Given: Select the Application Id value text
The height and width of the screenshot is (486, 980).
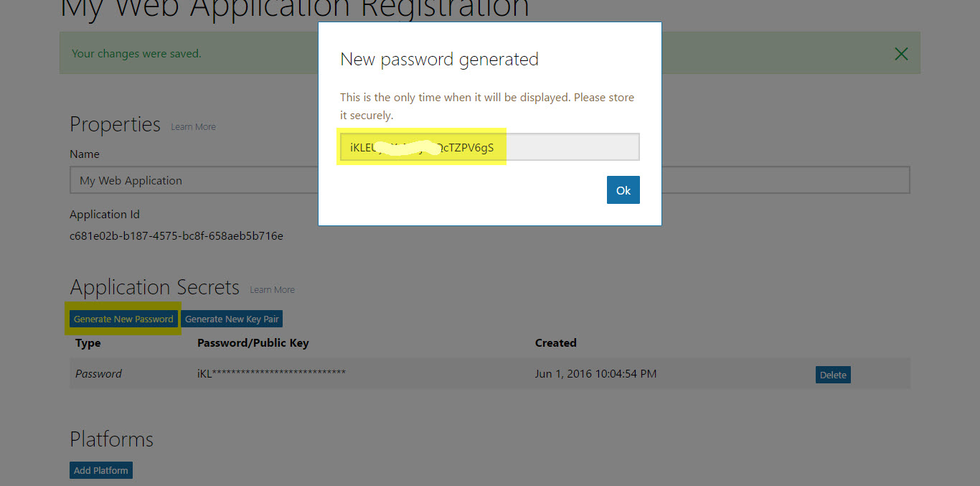Looking at the screenshot, I should click(176, 235).
